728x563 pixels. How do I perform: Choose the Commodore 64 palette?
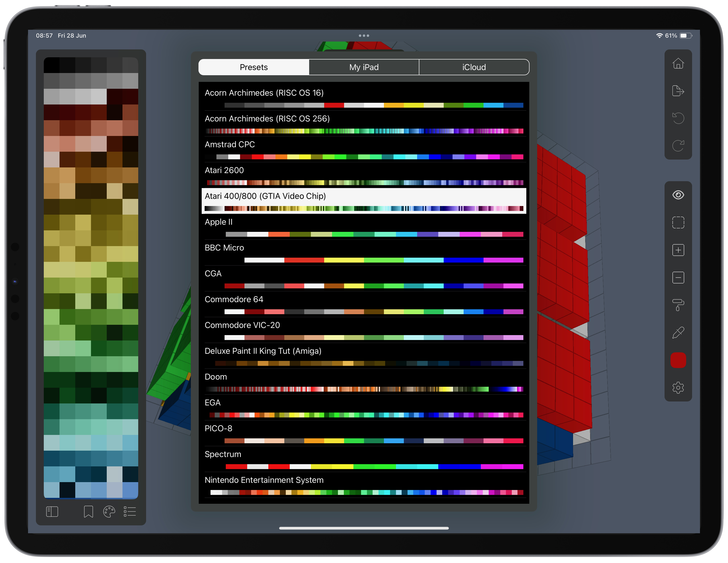[x=364, y=304]
